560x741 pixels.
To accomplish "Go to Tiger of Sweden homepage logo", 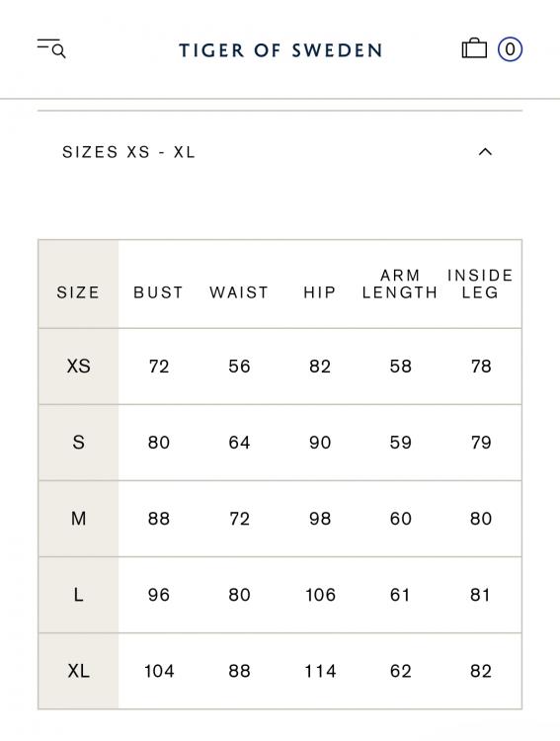I will click(280, 50).
